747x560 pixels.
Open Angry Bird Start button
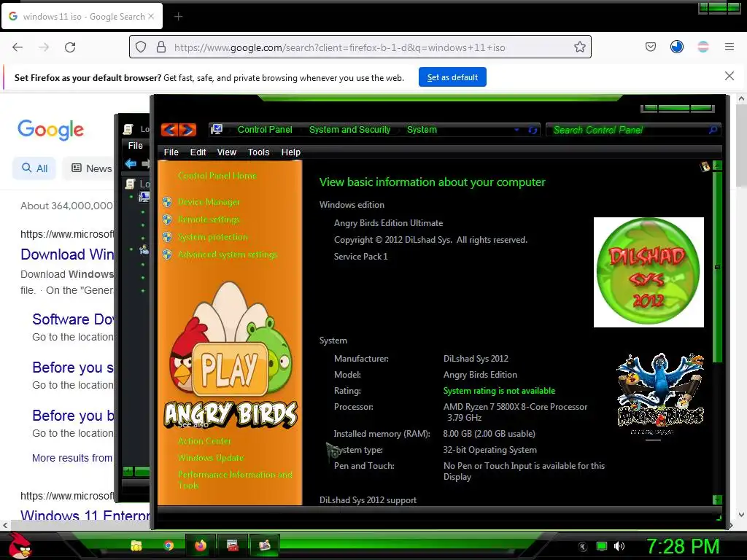tap(20, 545)
